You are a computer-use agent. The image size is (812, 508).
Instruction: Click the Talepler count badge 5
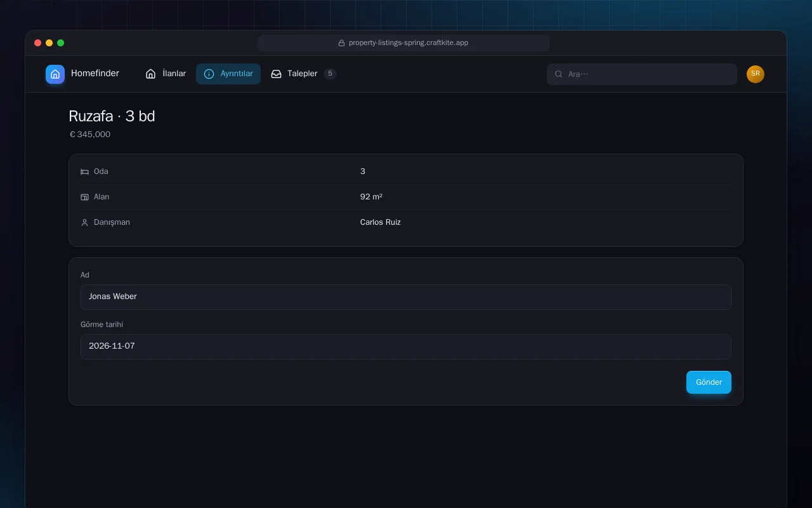point(330,74)
